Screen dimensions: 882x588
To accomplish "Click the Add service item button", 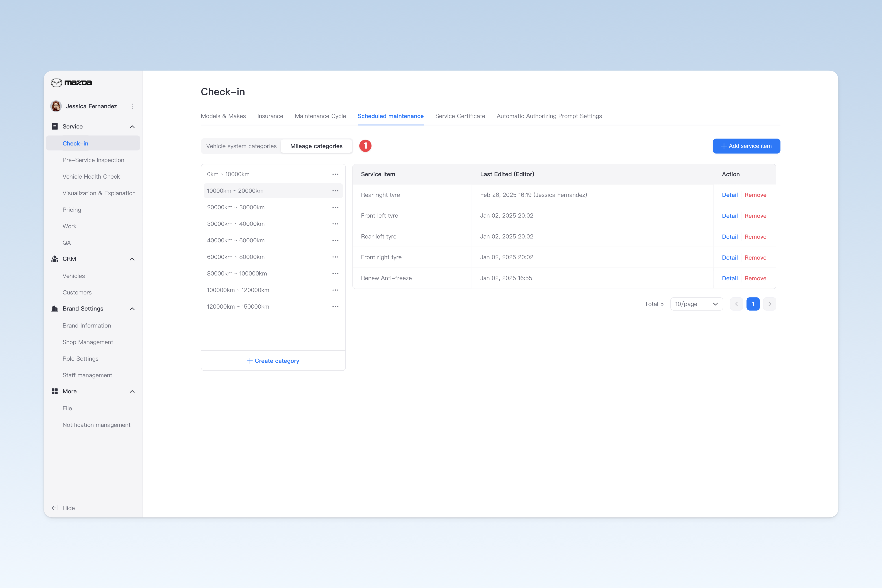I will [x=746, y=146].
